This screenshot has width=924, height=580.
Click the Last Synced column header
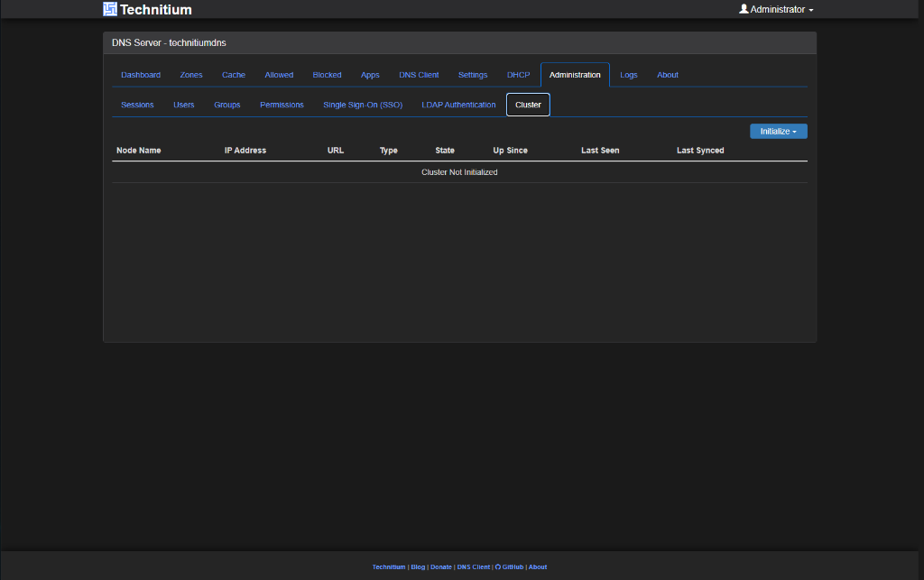[x=700, y=151]
